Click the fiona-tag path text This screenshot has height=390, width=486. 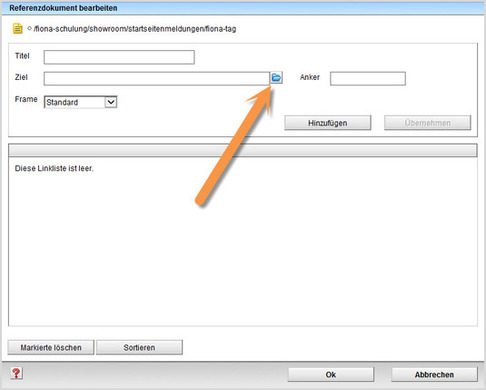135,29
